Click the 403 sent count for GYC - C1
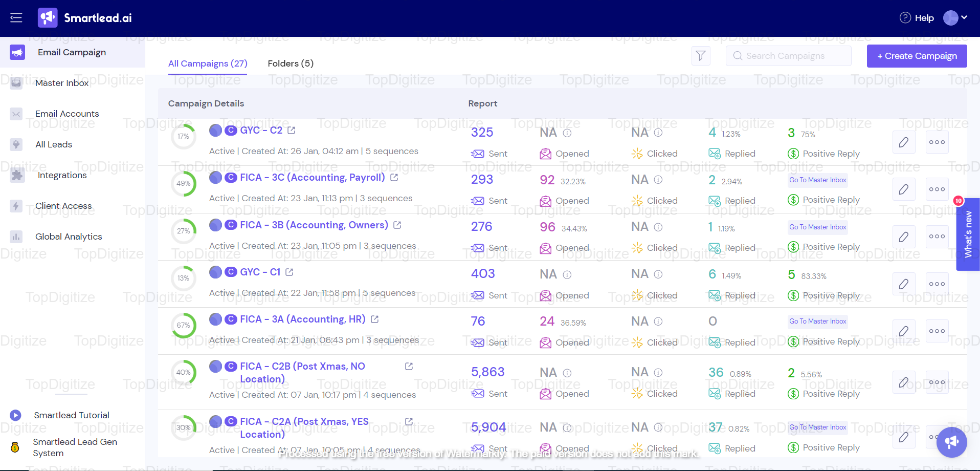980x471 pixels. tap(483, 274)
